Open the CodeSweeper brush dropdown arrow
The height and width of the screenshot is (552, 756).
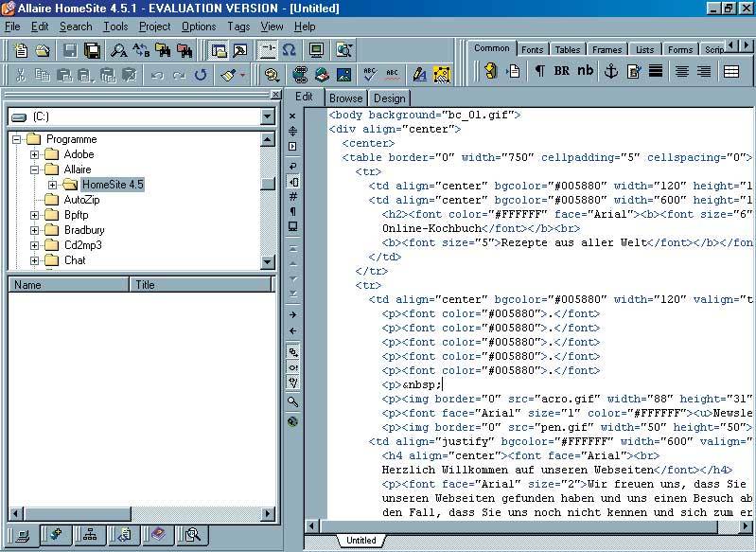(x=242, y=75)
